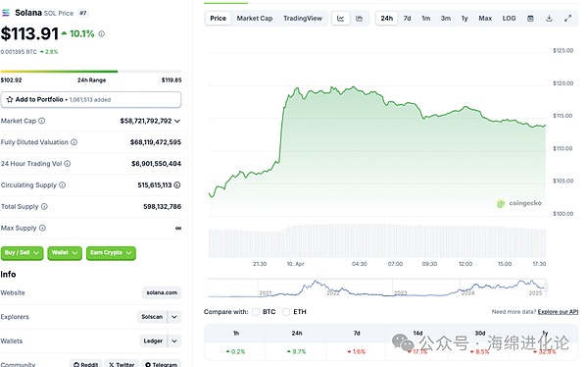Switch to line chart view icon
Image resolution: width=588 pixels, height=367 pixels.
[340, 19]
